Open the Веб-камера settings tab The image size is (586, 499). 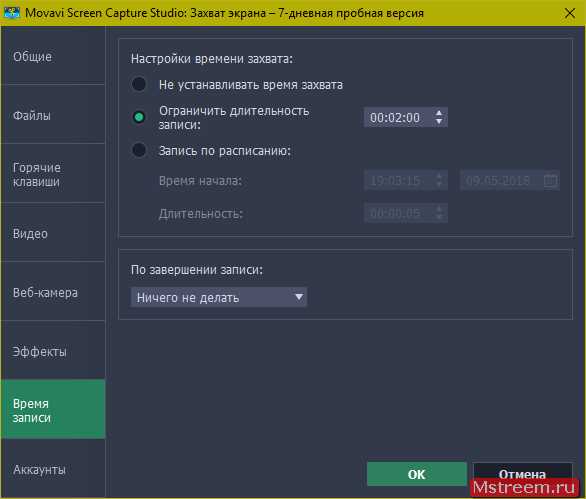tap(53, 292)
